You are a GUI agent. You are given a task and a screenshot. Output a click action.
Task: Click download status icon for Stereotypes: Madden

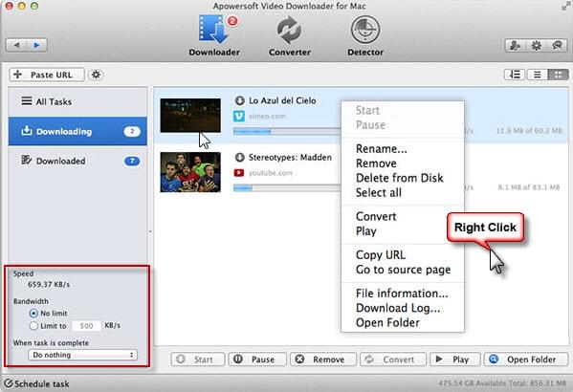240,157
